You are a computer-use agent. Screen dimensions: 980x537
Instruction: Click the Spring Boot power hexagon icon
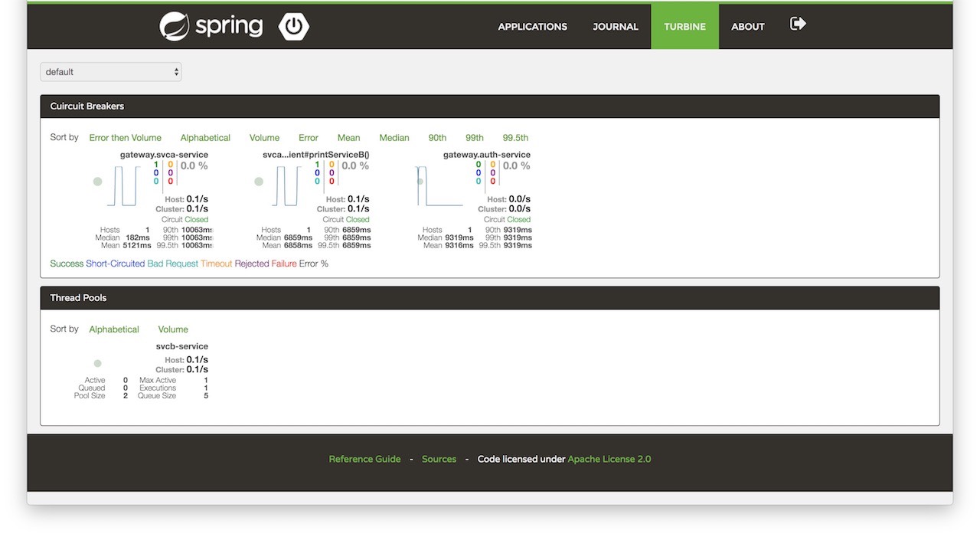pyautogui.click(x=293, y=26)
